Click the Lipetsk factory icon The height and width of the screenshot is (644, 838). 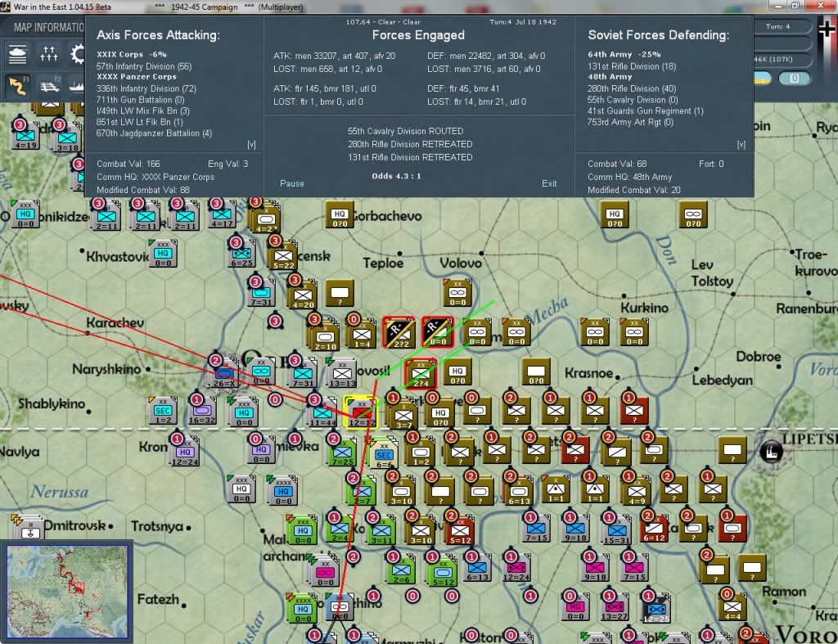point(771,452)
